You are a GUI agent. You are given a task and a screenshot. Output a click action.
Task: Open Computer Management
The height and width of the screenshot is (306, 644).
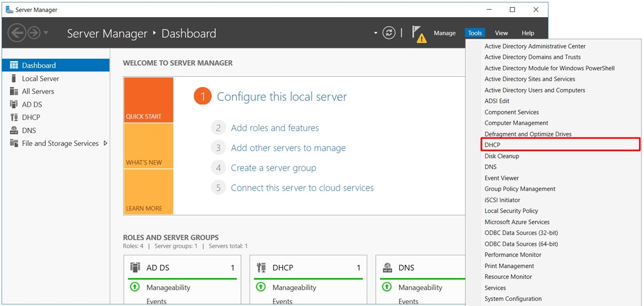(x=516, y=123)
